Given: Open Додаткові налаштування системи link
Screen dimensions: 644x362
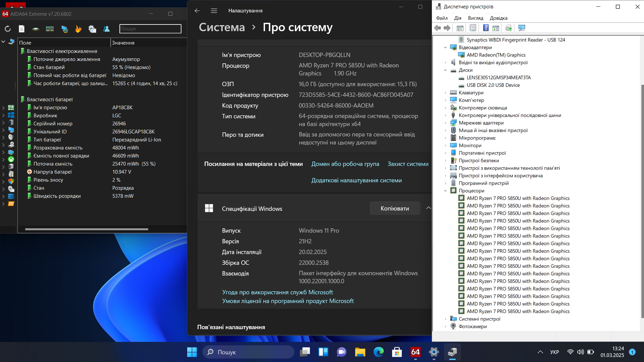Looking at the screenshot, I should point(357,180).
